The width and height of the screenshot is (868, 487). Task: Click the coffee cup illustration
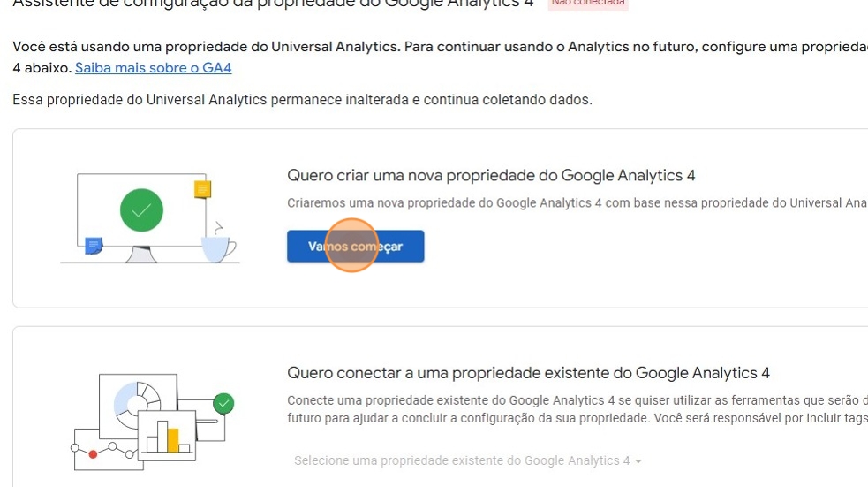tap(217, 247)
